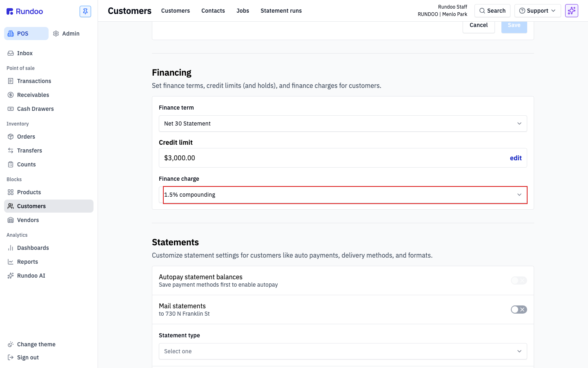Click the Customers page title

(129, 11)
